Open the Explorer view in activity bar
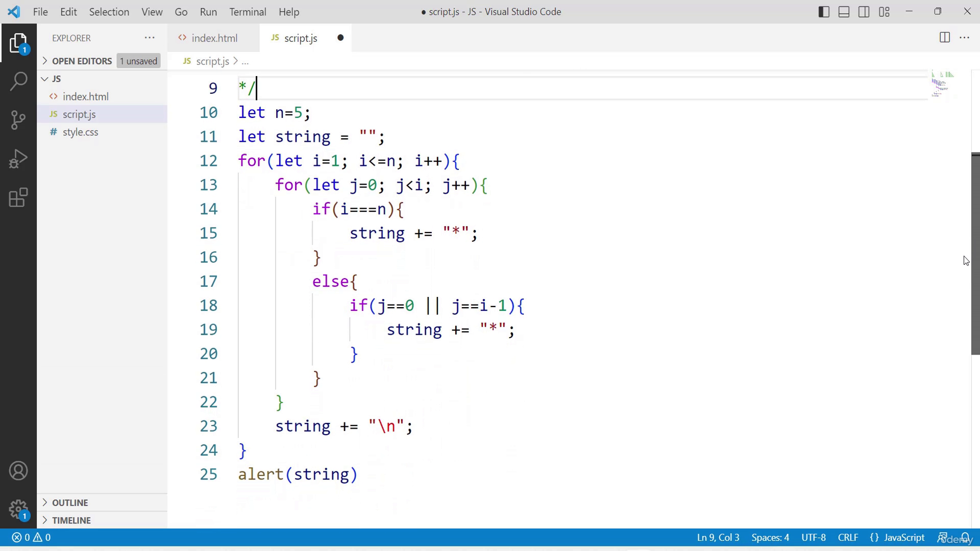The image size is (980, 551). coord(18,43)
